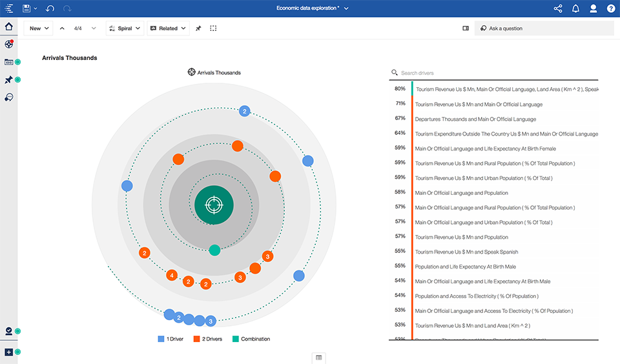
Task: Select the orange node labeled 4
Action: 172,276
